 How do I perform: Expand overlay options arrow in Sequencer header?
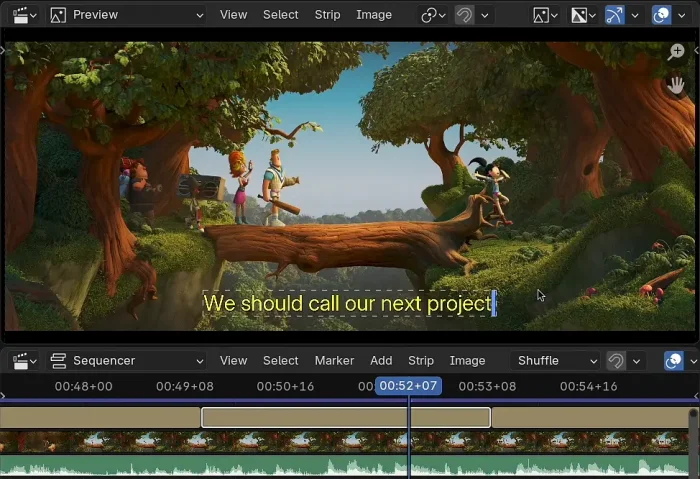click(x=693, y=361)
